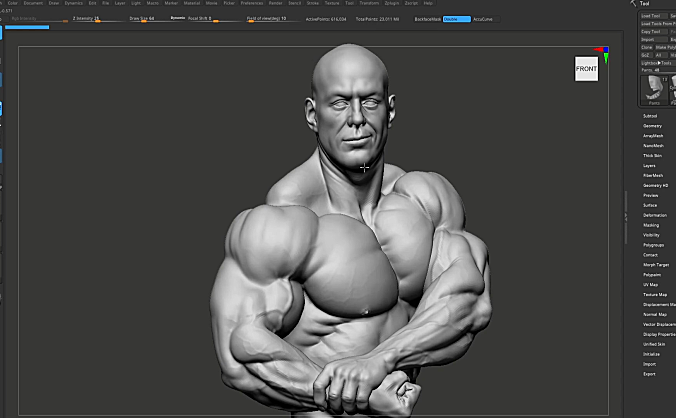Expand the Geometry HD sub-palette
The image size is (676, 418).
click(x=655, y=185)
